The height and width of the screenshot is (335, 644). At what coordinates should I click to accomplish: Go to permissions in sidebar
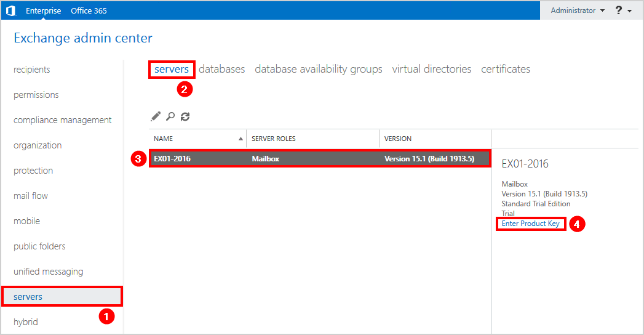pyautogui.click(x=36, y=95)
